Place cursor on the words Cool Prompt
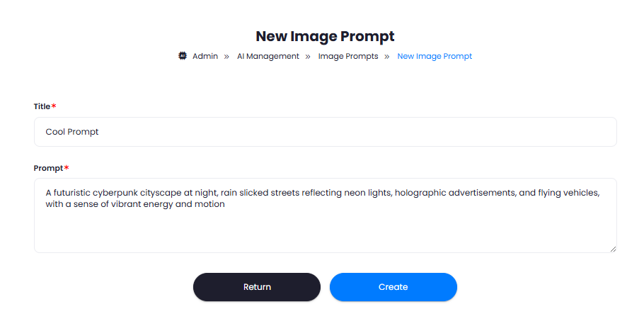The width and height of the screenshot is (644, 314). (x=72, y=132)
